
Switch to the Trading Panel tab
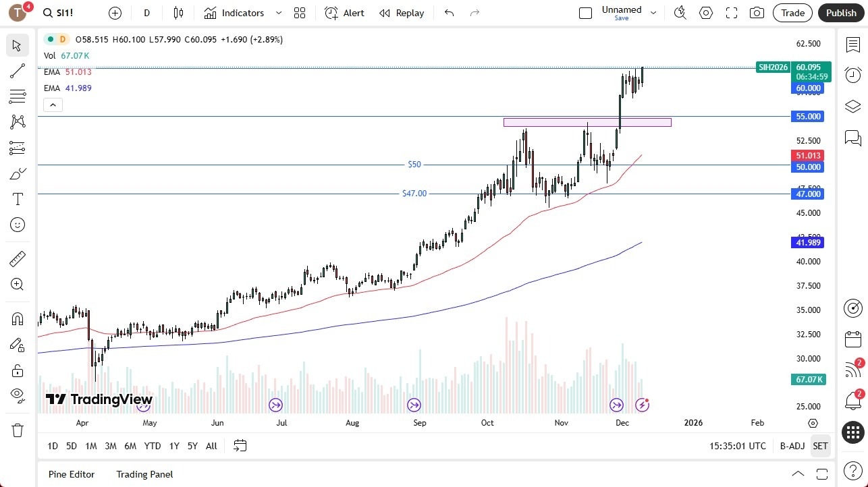click(x=144, y=474)
